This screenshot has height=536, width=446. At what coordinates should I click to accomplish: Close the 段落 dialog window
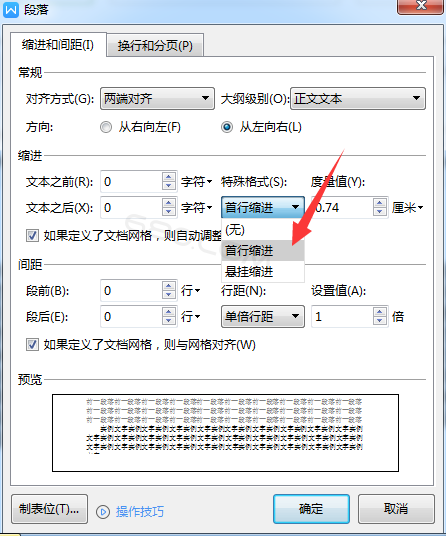[421, 6]
